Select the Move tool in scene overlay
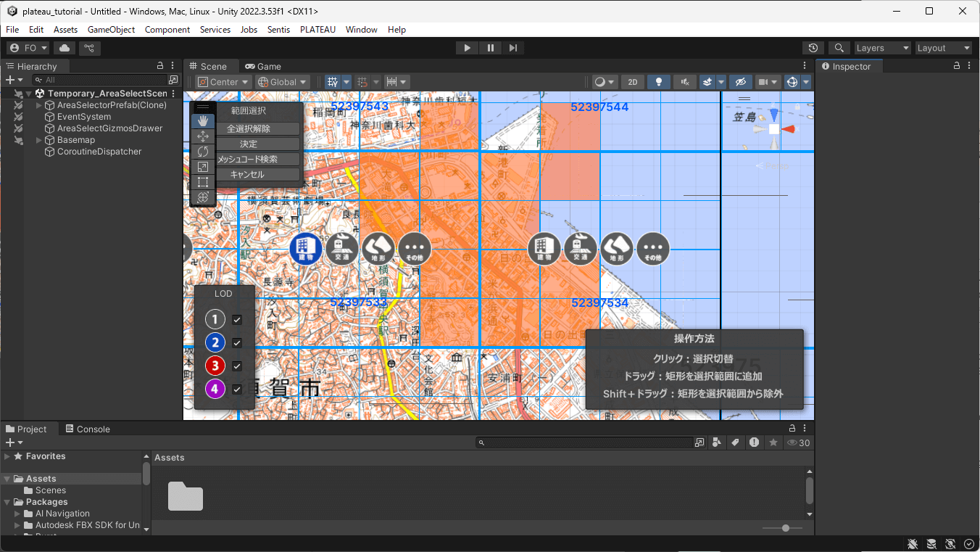The image size is (980, 552). (203, 136)
